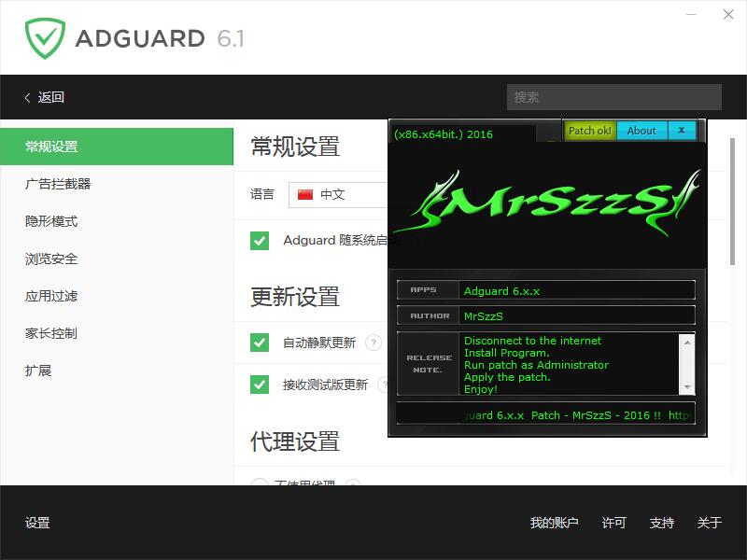Click 'Disconnect to the internet' line
The height and width of the screenshot is (560, 747).
point(532,341)
